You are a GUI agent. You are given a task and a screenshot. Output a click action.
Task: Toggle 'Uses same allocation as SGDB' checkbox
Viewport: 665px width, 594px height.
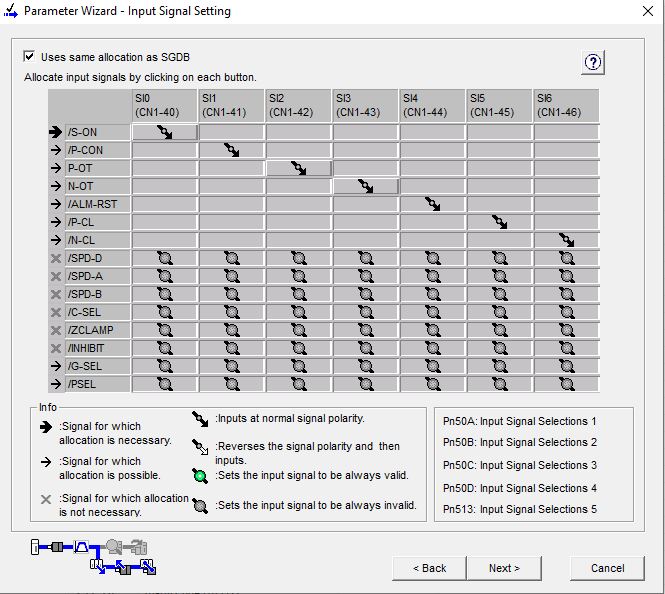pos(29,56)
